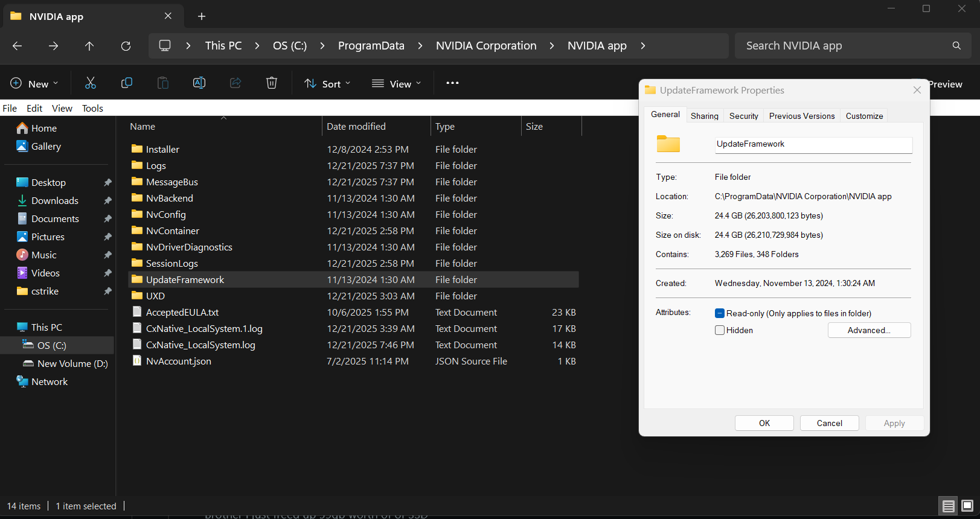Viewport: 980px width, 519px height.
Task: Click the Delete trash can icon
Action: [x=272, y=83]
